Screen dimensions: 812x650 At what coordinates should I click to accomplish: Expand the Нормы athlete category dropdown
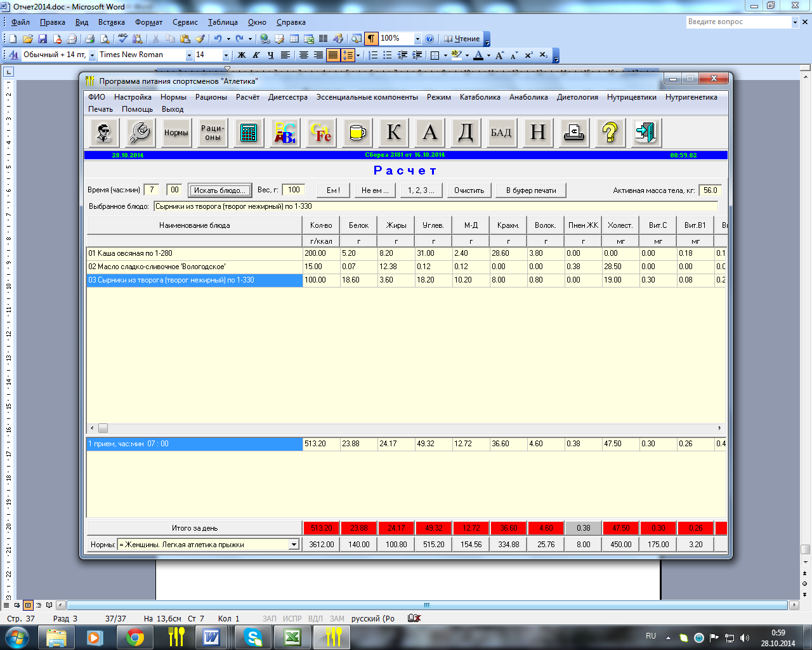click(294, 545)
